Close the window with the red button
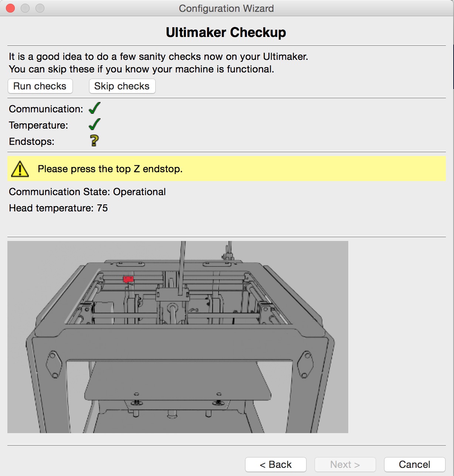This screenshot has width=454, height=476. point(10,8)
